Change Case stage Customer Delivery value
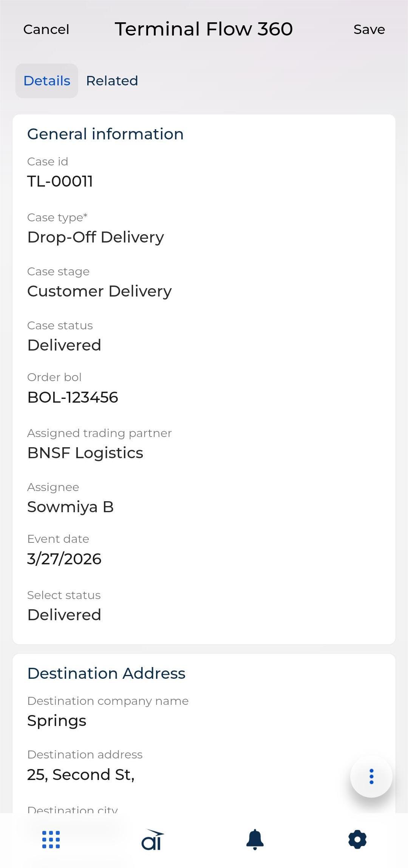Viewport: 408px width, 868px height. click(99, 291)
